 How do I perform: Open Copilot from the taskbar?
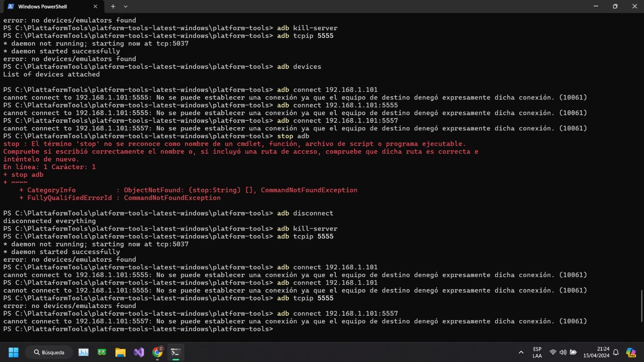tap(631, 352)
